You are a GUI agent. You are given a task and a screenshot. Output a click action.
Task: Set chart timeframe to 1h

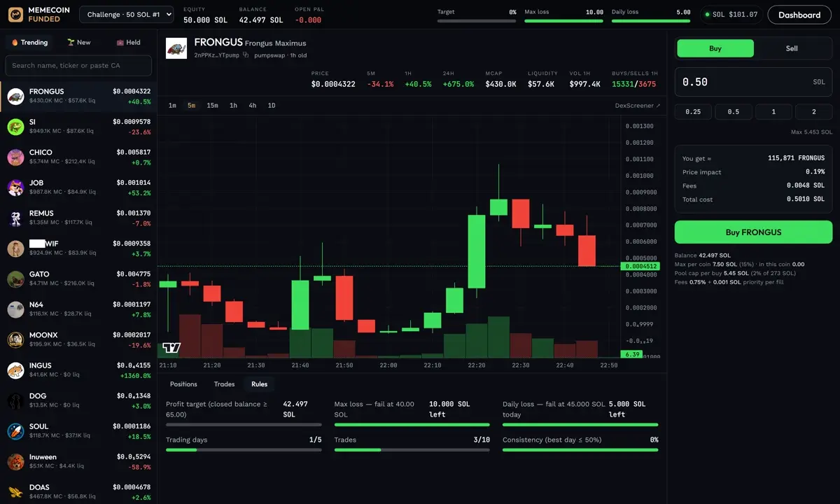click(233, 106)
